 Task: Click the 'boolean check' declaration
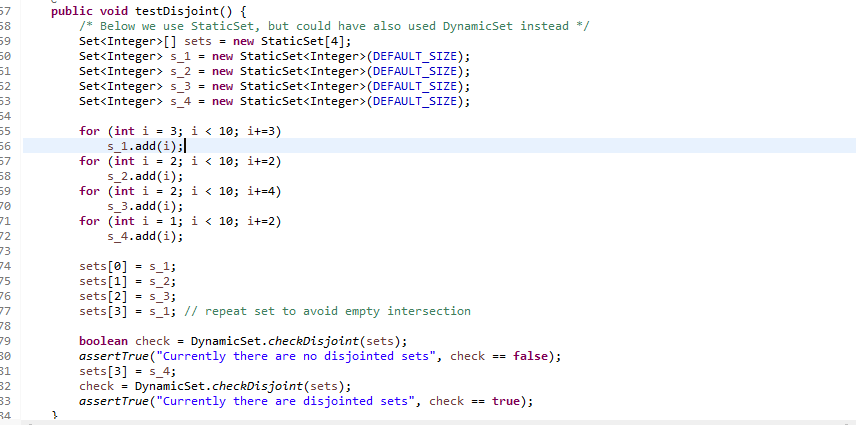124,342
